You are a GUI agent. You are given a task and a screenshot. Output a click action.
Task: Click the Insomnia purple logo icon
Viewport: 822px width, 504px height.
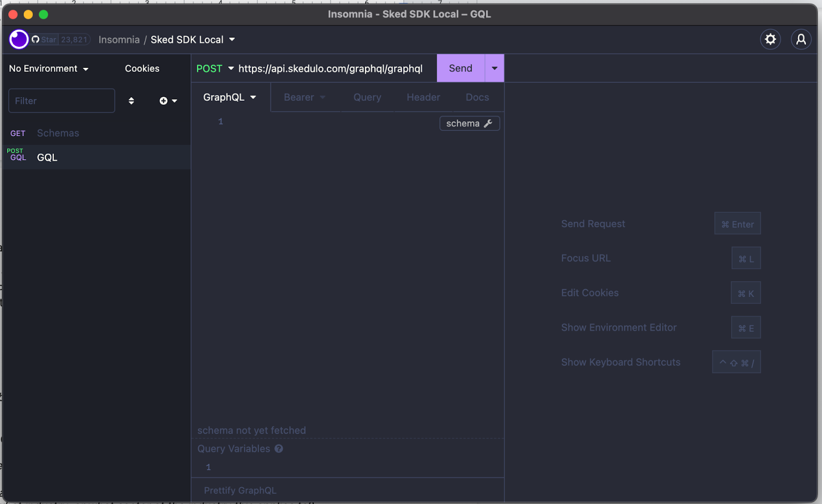(x=19, y=39)
